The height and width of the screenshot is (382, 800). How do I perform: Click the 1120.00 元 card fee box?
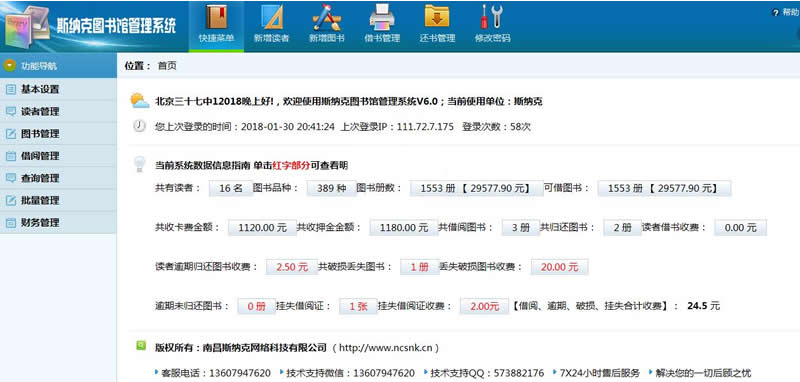point(262,227)
